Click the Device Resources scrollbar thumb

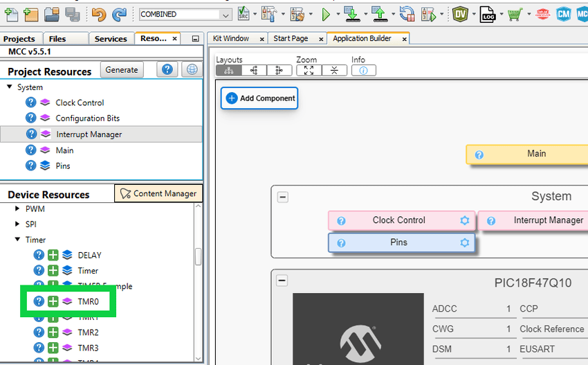click(x=198, y=256)
